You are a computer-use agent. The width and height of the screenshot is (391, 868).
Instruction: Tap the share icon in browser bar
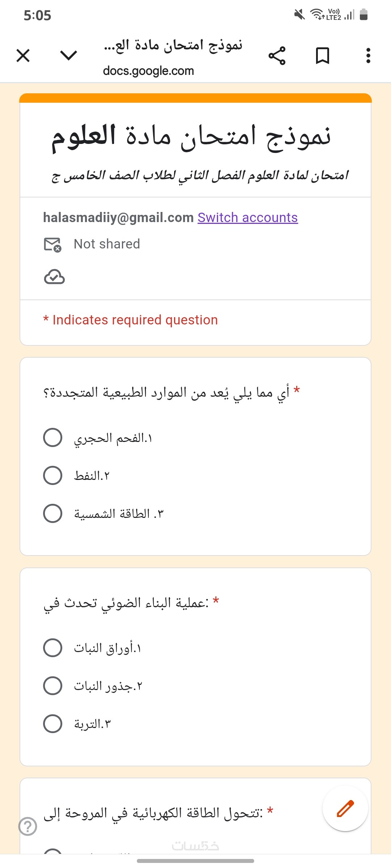(x=277, y=56)
